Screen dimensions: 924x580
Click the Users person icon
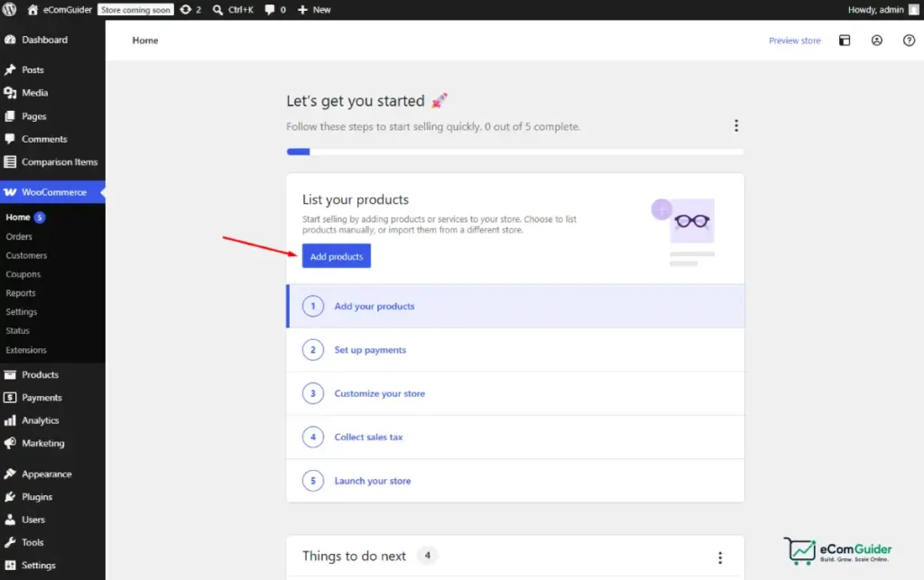(10, 520)
